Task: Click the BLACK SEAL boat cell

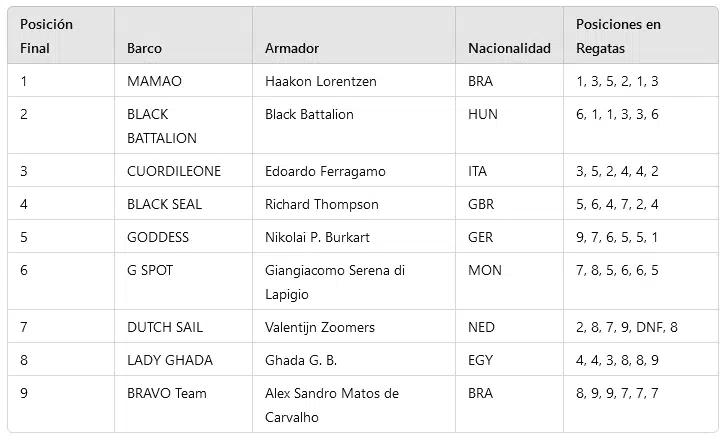Action: pos(164,204)
